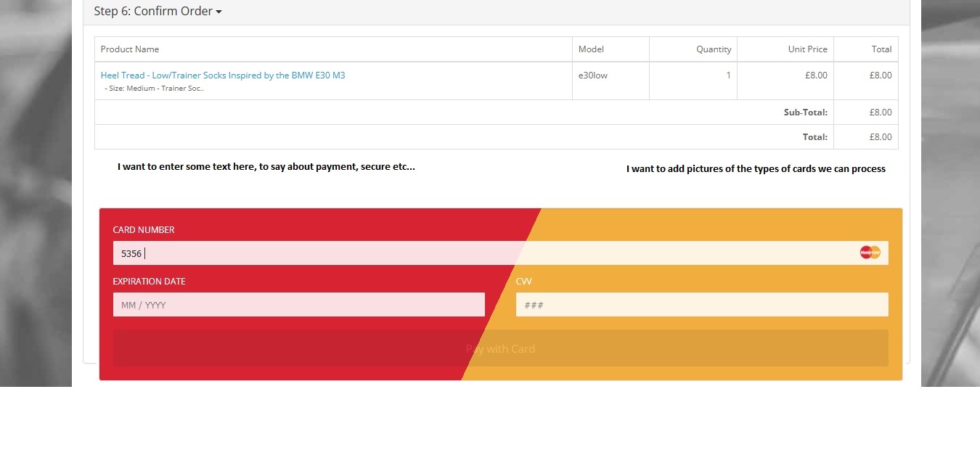This screenshot has height=458, width=980.
Task: Click the 'Quantity' column header
Action: (714, 49)
